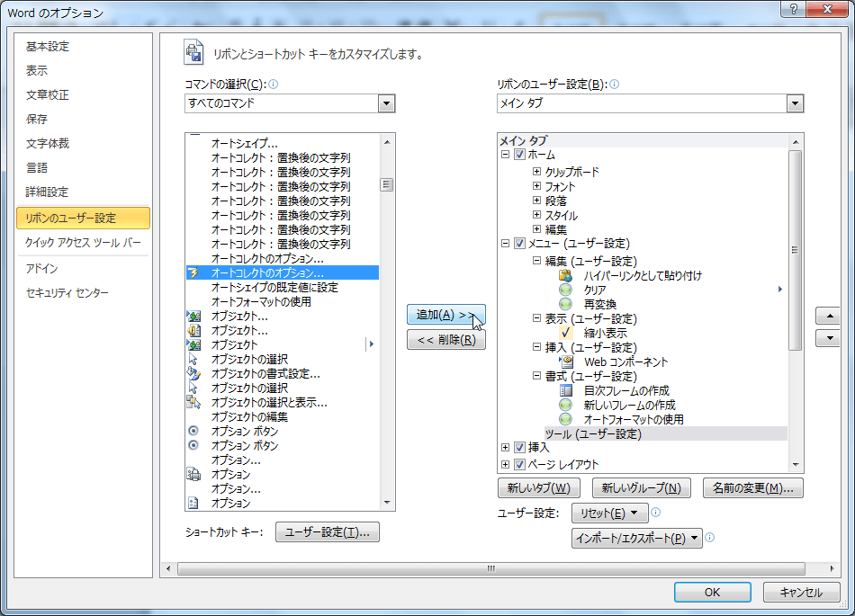
Task: Click the green circle icon beside 再変換
Action: coord(565,304)
